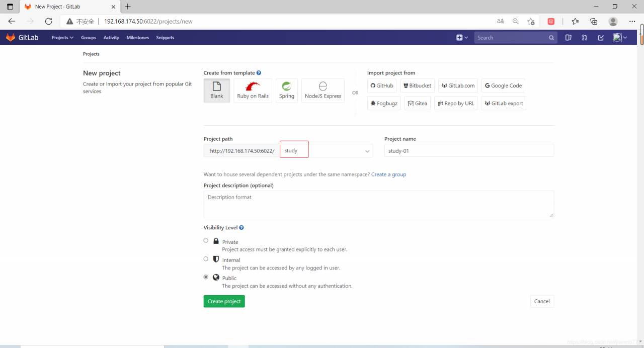Open the Merge requests icon in navbar

tap(584, 38)
